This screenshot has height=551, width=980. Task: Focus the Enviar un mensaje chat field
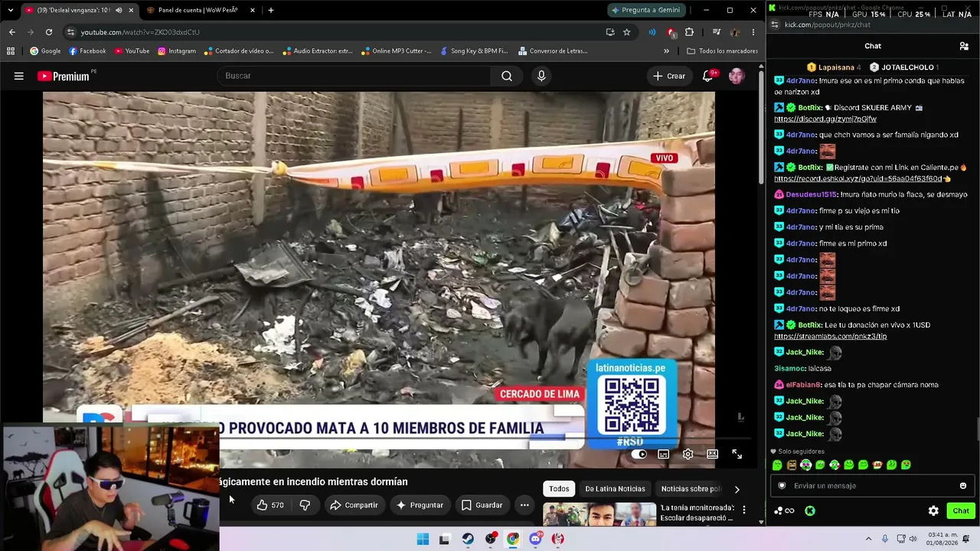click(872, 485)
